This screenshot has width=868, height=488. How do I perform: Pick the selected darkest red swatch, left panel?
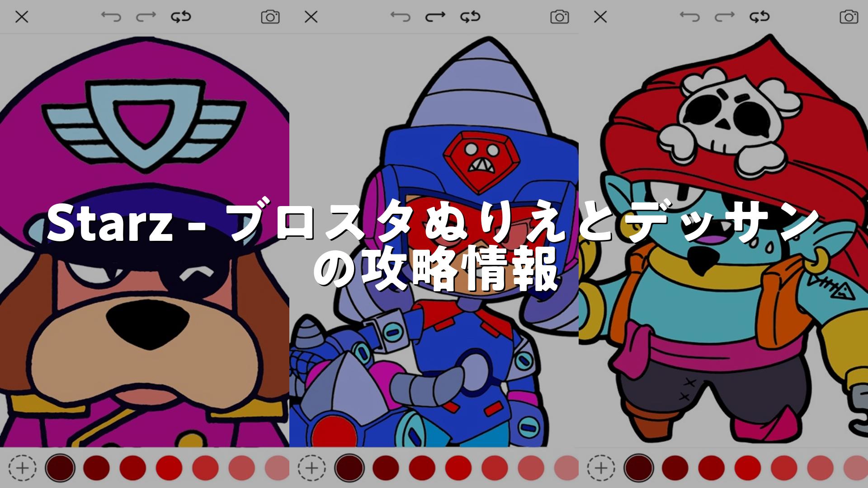(x=60, y=468)
